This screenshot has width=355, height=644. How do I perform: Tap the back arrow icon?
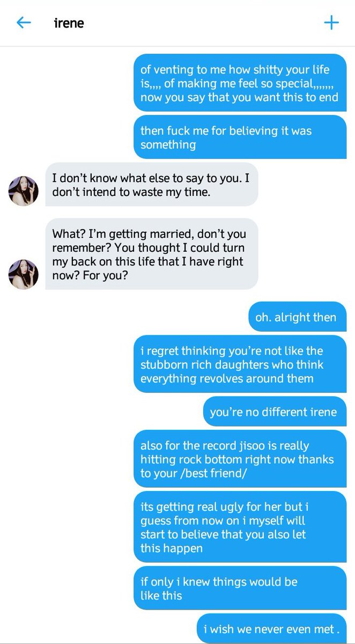(x=24, y=23)
